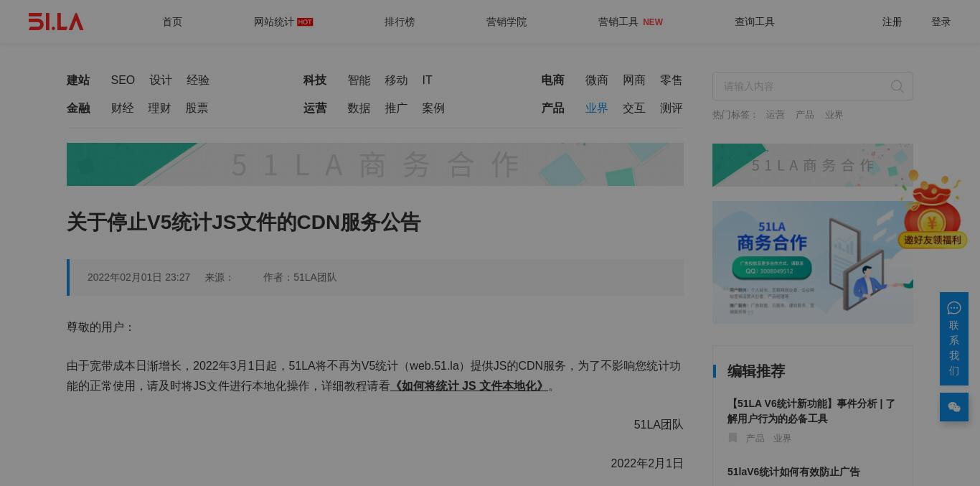Click the date 2022年02月01日 23:27
Viewport: 980px width, 486px height.
coord(138,278)
